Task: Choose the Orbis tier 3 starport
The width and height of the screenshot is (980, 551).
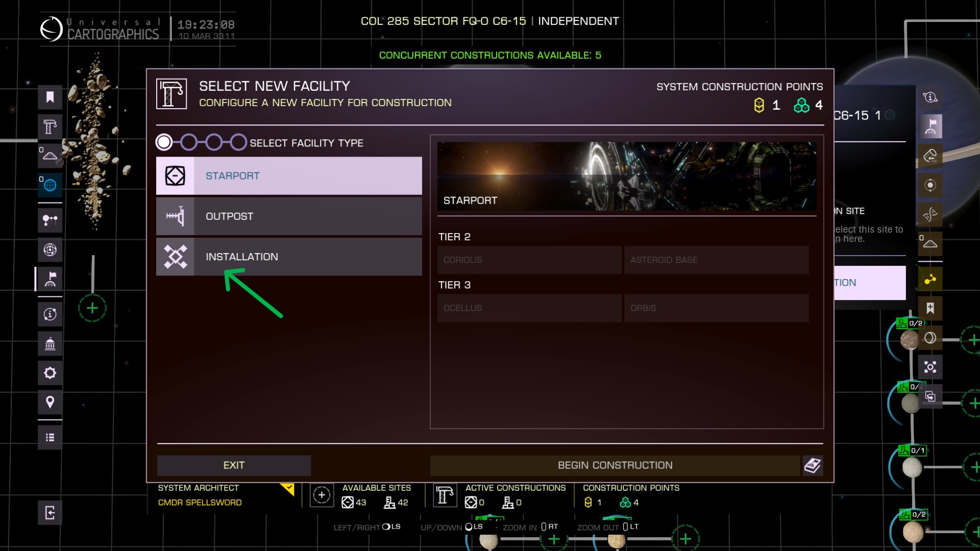Action: [x=716, y=308]
